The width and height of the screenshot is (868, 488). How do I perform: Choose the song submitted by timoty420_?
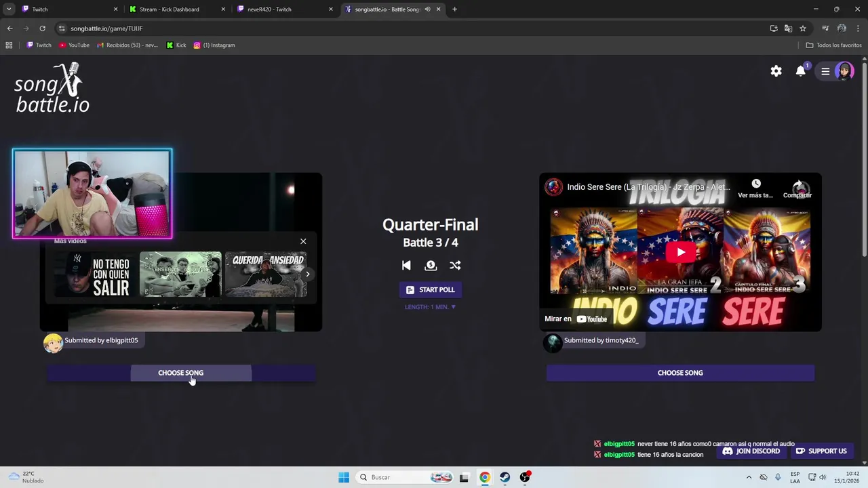pos(680,373)
